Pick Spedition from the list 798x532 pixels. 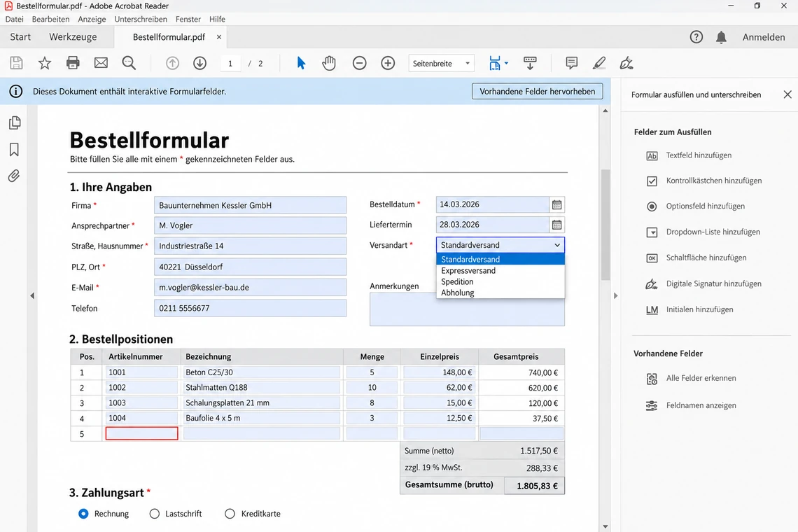click(500, 281)
